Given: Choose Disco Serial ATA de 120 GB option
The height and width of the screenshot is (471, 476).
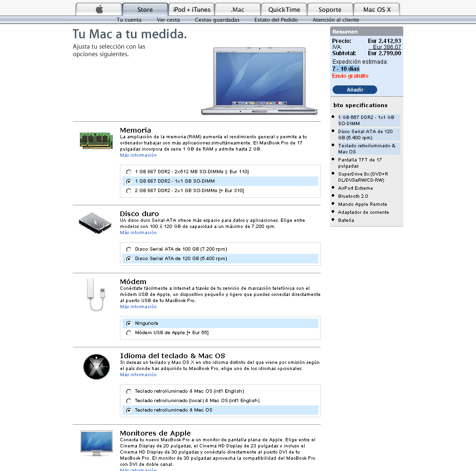Looking at the screenshot, I should [x=129, y=259].
